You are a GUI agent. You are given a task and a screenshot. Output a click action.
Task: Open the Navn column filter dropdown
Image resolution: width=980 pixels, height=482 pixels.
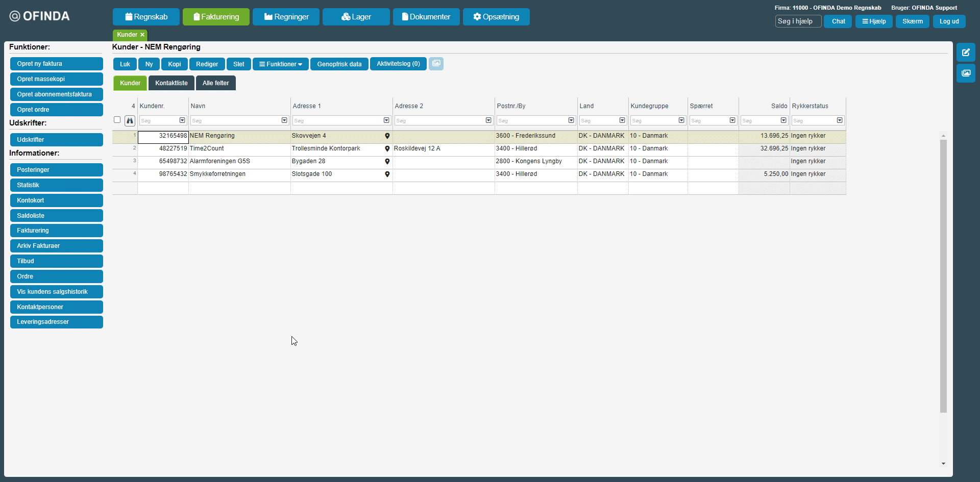click(x=284, y=120)
